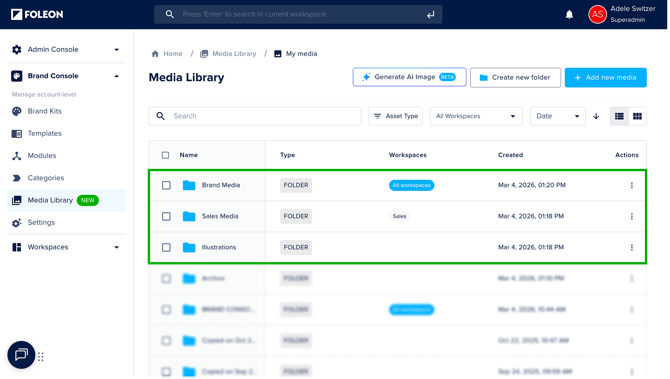Click the Templates sidebar icon
The image size is (670, 379).
pos(17,134)
